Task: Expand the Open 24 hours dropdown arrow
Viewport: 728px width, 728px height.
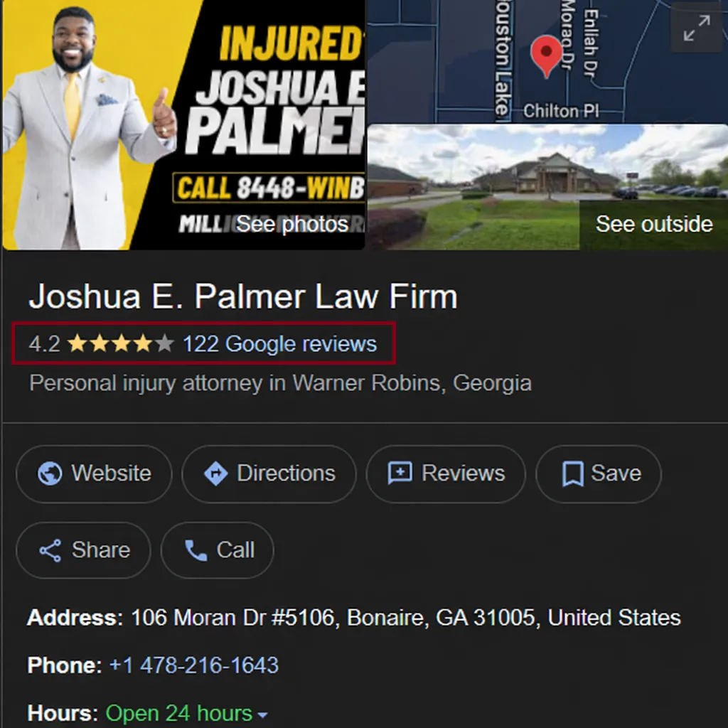Action: pos(262,715)
